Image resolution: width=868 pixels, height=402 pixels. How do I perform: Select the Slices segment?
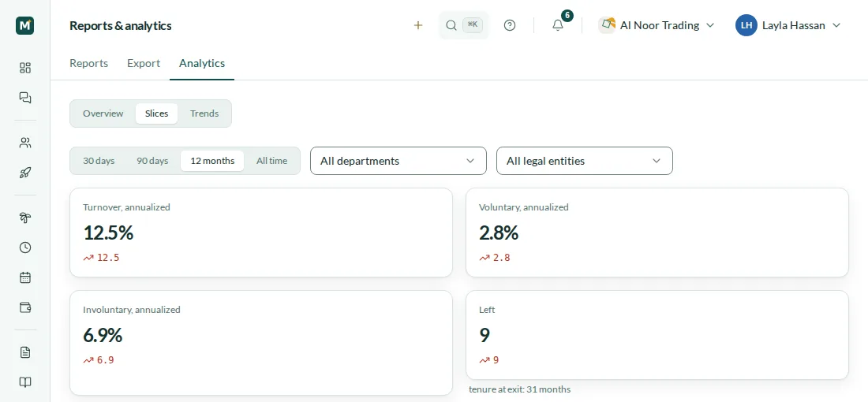coord(157,114)
